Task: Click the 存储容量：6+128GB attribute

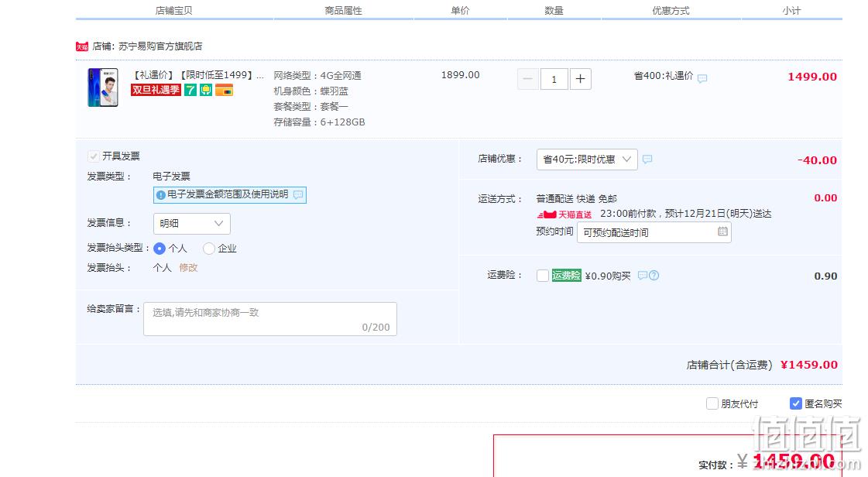Action: (320, 122)
